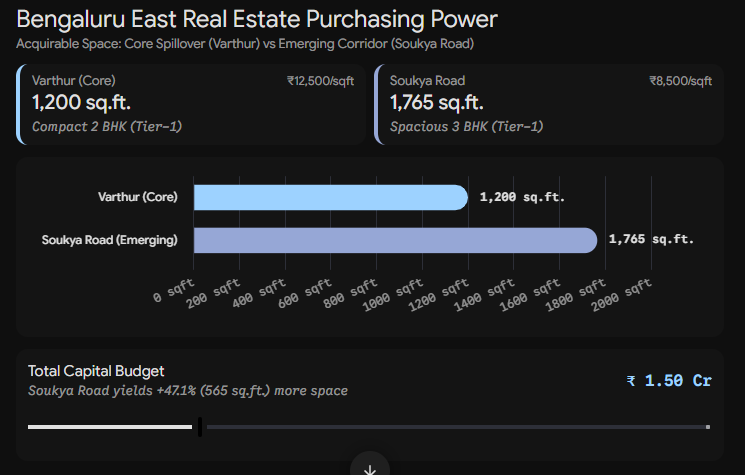Click the '1,765 sq.ft.' heading in Soukya card

[x=437, y=103]
